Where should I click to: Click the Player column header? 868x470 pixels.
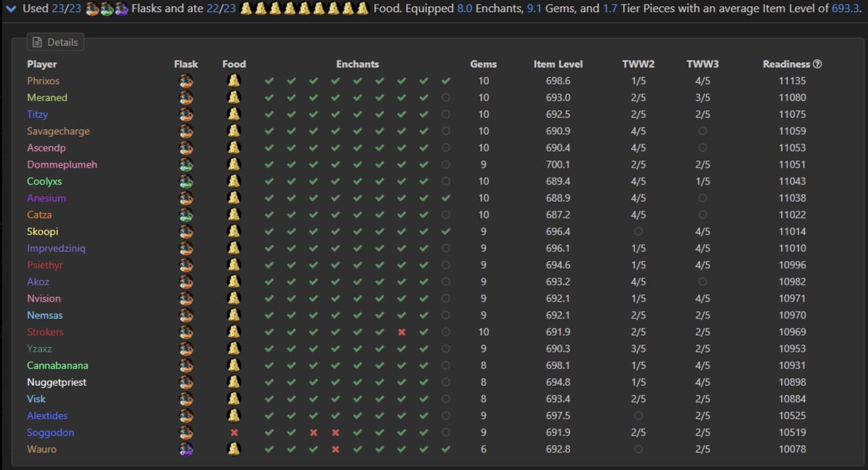(x=42, y=64)
